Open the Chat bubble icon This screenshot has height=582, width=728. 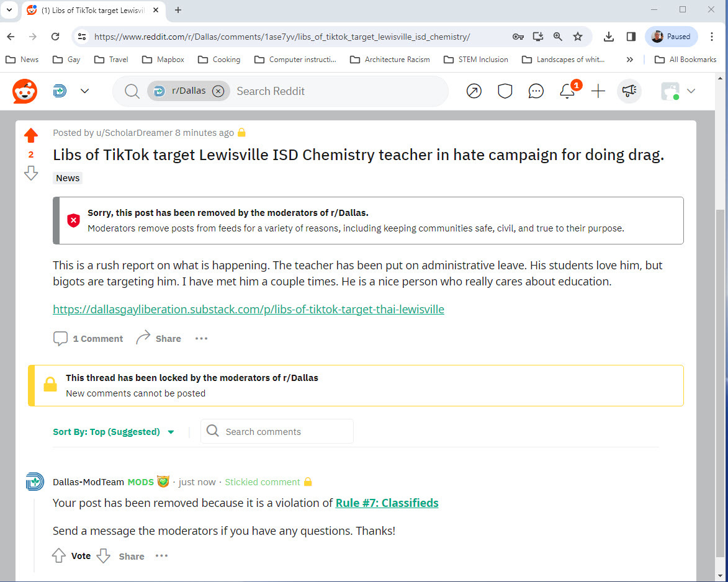536,91
